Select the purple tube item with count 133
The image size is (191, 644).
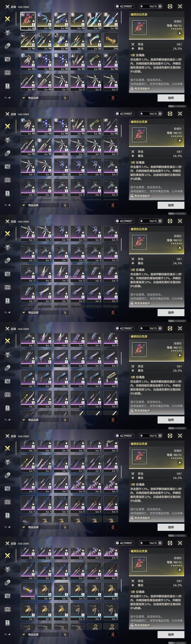click(x=28, y=591)
